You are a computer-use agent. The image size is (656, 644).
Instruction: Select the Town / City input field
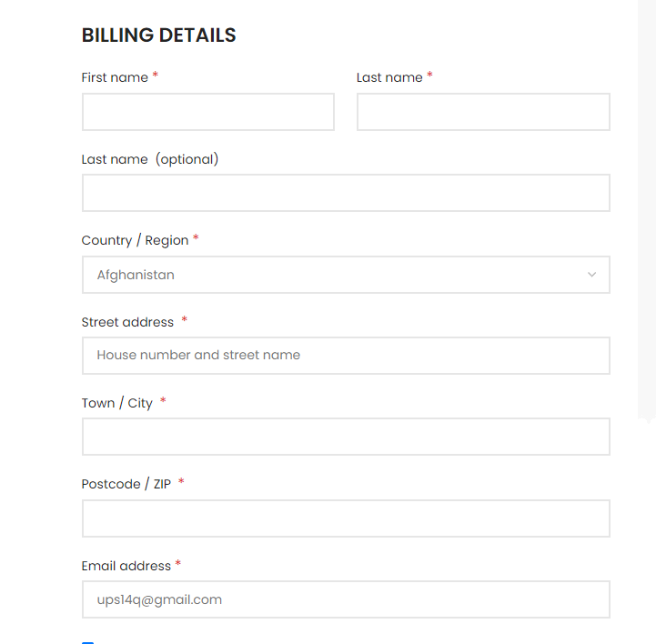point(345,437)
